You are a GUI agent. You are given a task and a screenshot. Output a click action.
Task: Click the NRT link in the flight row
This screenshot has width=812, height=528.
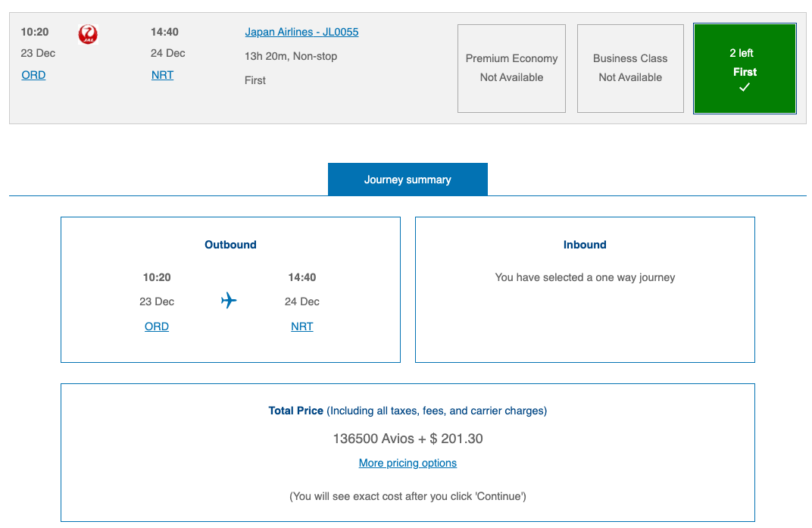162,75
